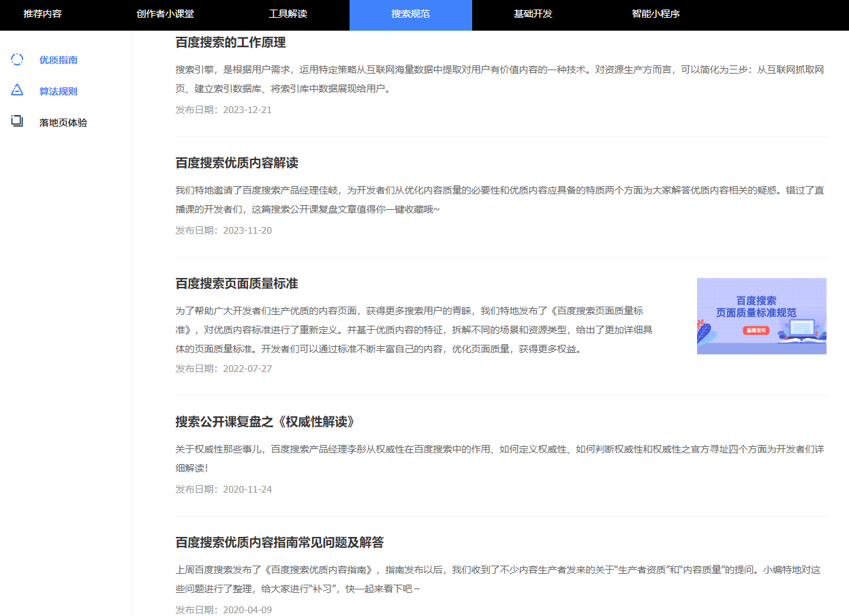
Task: Select the 搜索规范 tab
Action: pos(410,15)
